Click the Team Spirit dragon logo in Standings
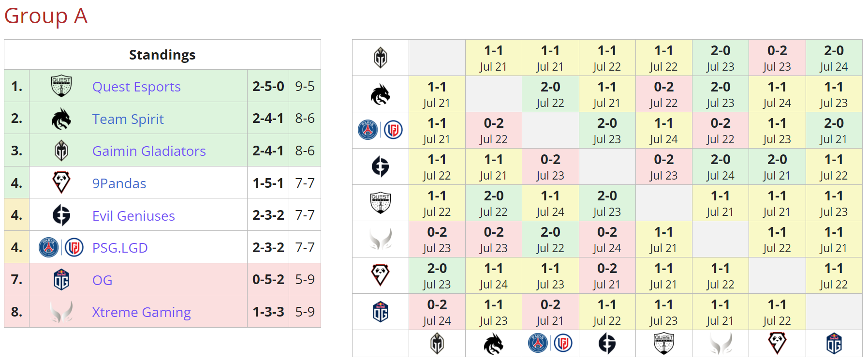 [x=61, y=119]
